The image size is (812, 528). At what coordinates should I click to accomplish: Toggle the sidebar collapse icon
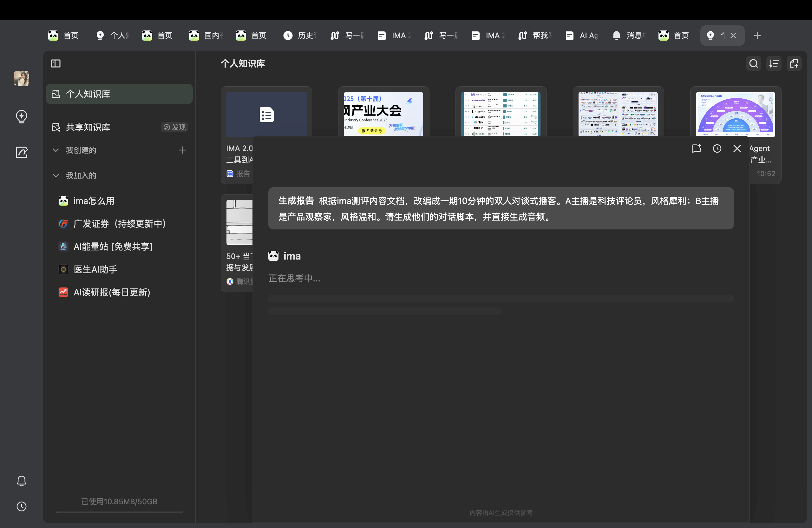pos(56,63)
